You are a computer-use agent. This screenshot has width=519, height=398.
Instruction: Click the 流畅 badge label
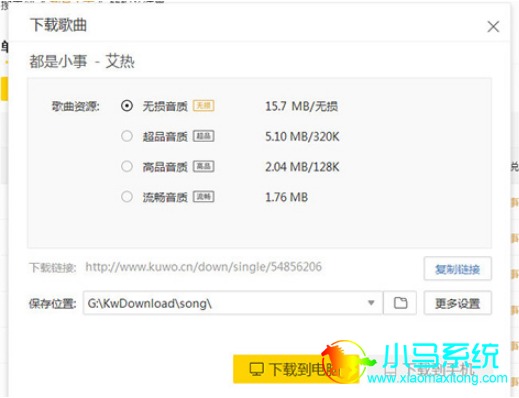tap(204, 197)
